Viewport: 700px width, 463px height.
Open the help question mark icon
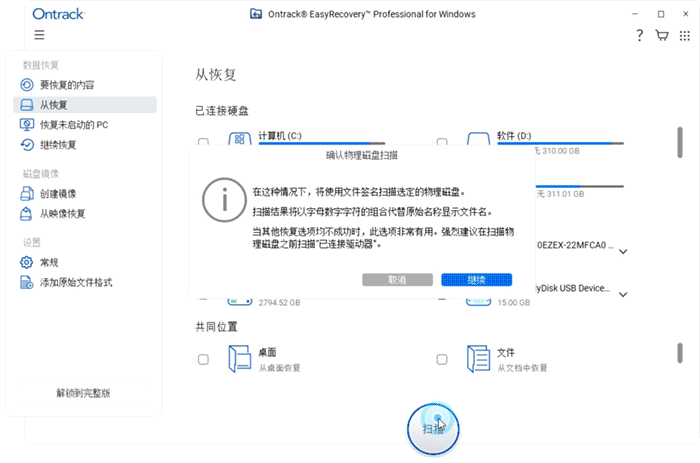(x=639, y=35)
